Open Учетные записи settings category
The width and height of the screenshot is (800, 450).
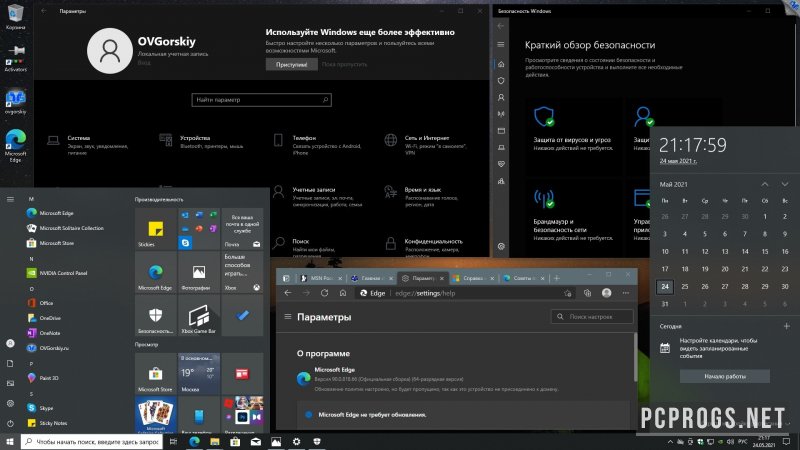[x=321, y=196]
